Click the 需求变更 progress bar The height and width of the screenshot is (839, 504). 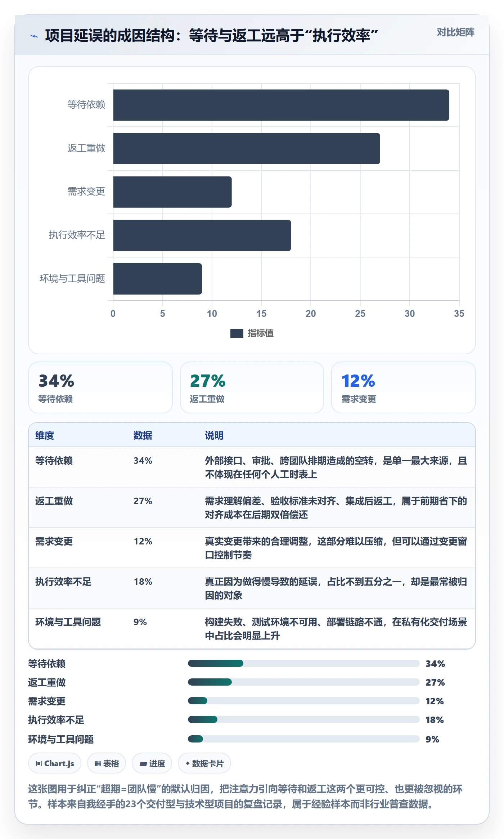pyautogui.click(x=304, y=701)
